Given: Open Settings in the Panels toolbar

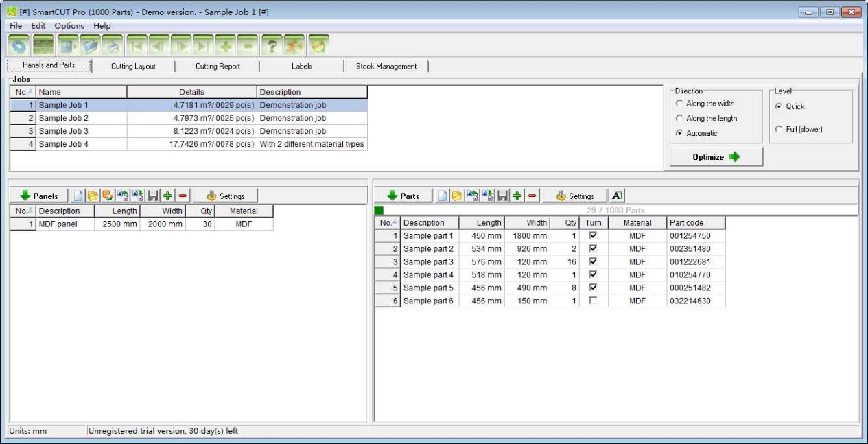Looking at the screenshot, I should 226,196.
